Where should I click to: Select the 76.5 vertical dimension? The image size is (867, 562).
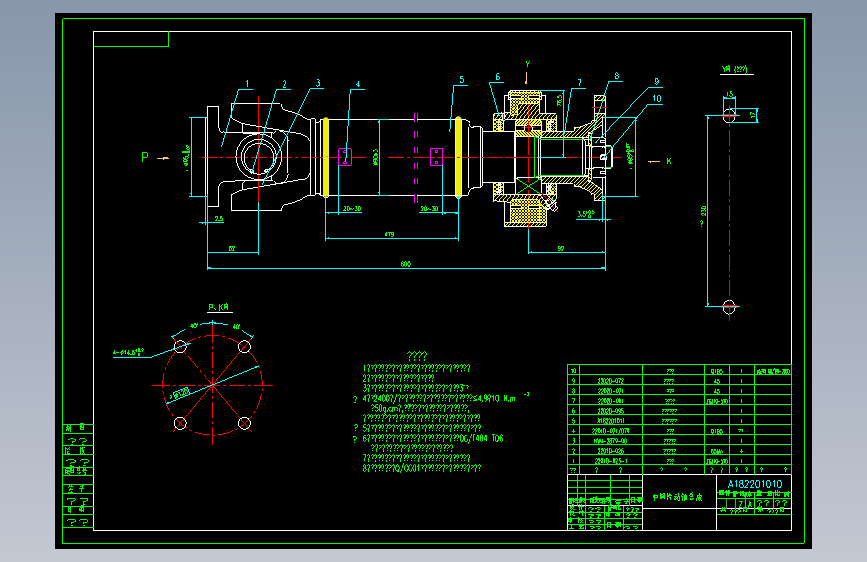559,100
